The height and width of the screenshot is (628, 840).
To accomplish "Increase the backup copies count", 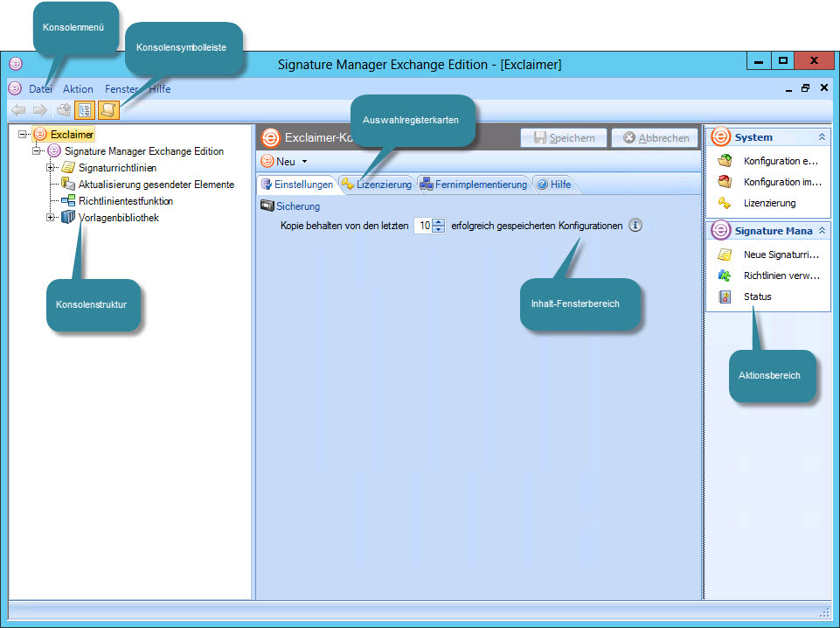I will pyautogui.click(x=438, y=222).
